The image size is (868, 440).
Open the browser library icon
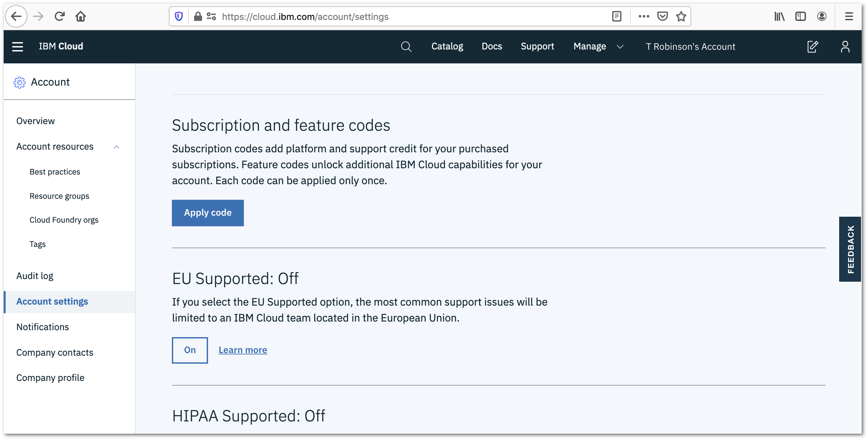[779, 16]
